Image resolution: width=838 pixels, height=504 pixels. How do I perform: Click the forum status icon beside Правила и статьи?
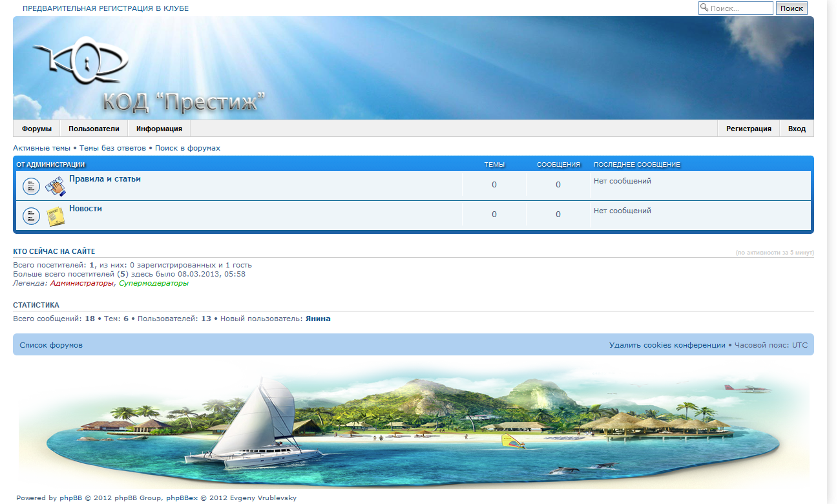coord(32,186)
